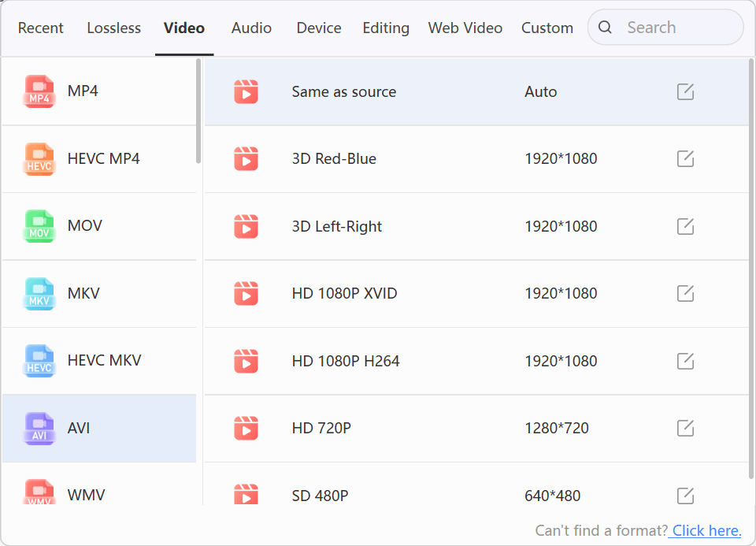This screenshot has width=756, height=546.
Task: Click the HD 1080P XVID video icon
Action: (x=246, y=293)
